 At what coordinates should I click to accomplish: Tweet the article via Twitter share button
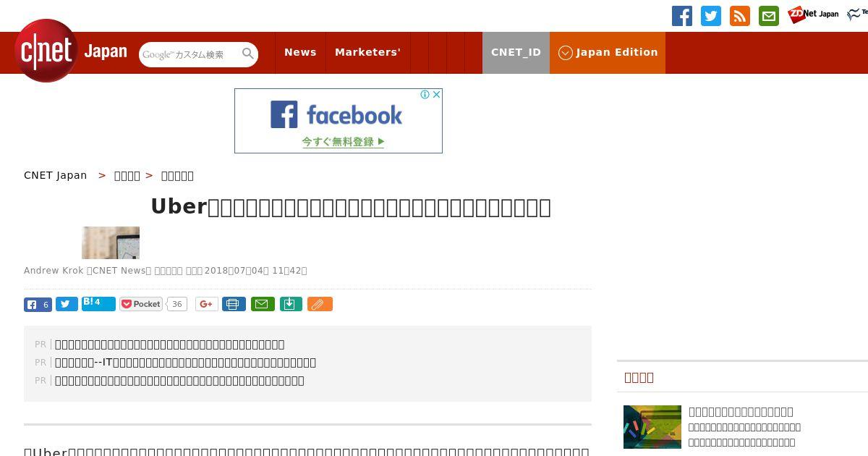tap(67, 304)
